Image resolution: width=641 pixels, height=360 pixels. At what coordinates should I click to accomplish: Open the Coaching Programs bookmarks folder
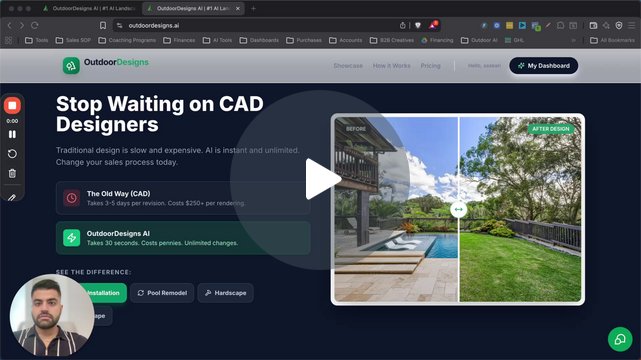point(127,40)
